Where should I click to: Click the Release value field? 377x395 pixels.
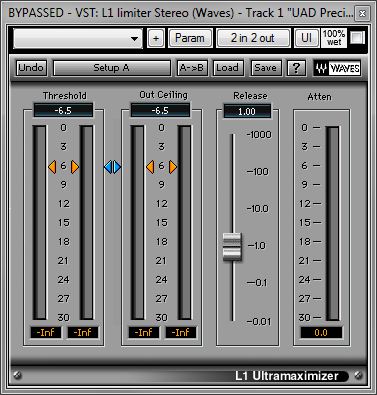click(x=247, y=111)
